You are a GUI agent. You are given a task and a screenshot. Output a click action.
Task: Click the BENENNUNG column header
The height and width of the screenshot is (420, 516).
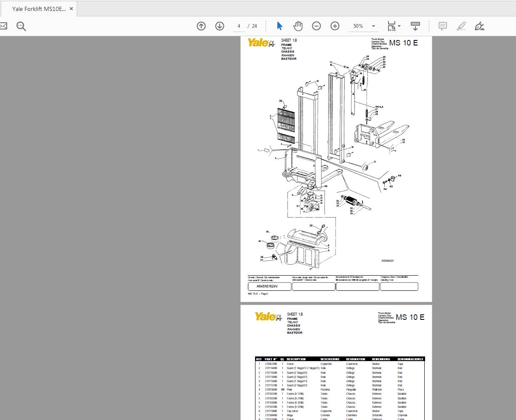381,359
